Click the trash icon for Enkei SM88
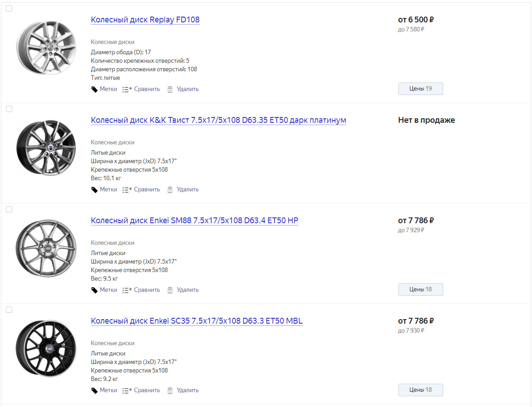This screenshot has width=532, height=407. [x=170, y=290]
